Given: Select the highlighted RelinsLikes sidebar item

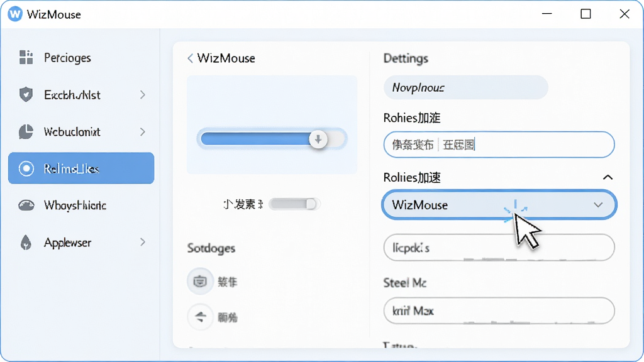Looking at the screenshot, I should click(81, 168).
